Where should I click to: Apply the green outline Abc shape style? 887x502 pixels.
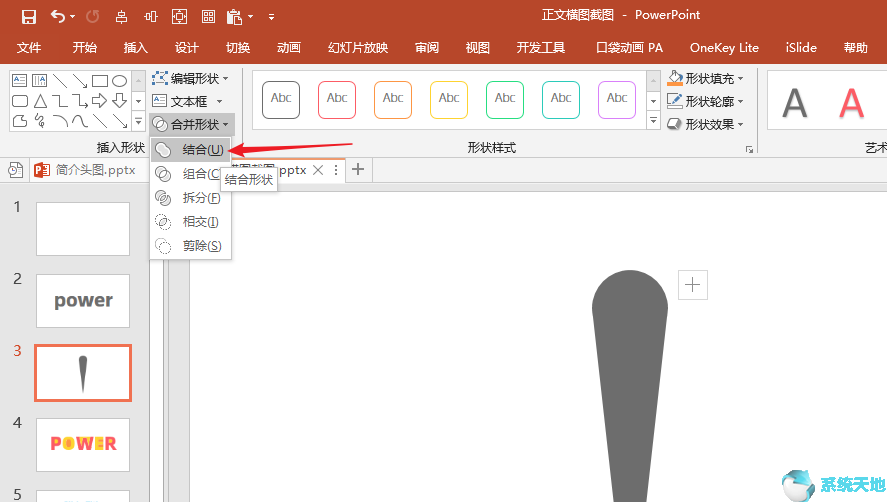[505, 100]
